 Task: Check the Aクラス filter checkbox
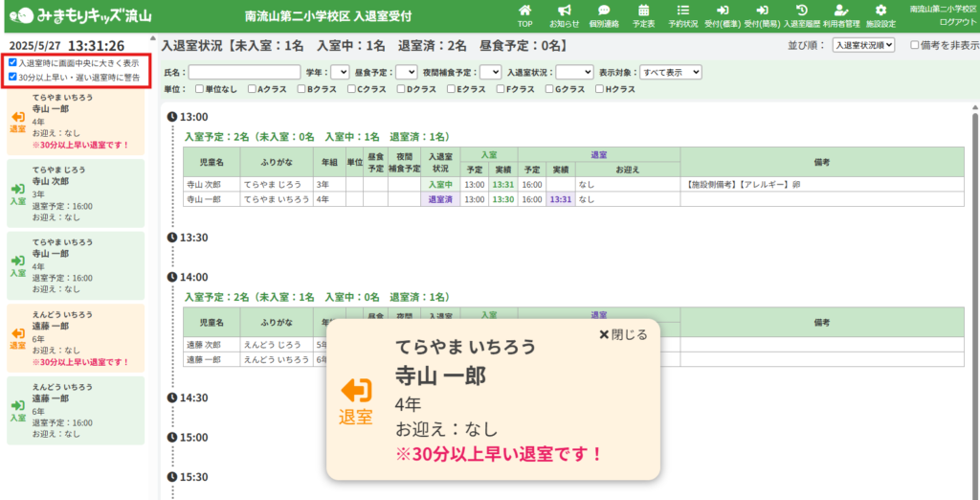click(251, 89)
